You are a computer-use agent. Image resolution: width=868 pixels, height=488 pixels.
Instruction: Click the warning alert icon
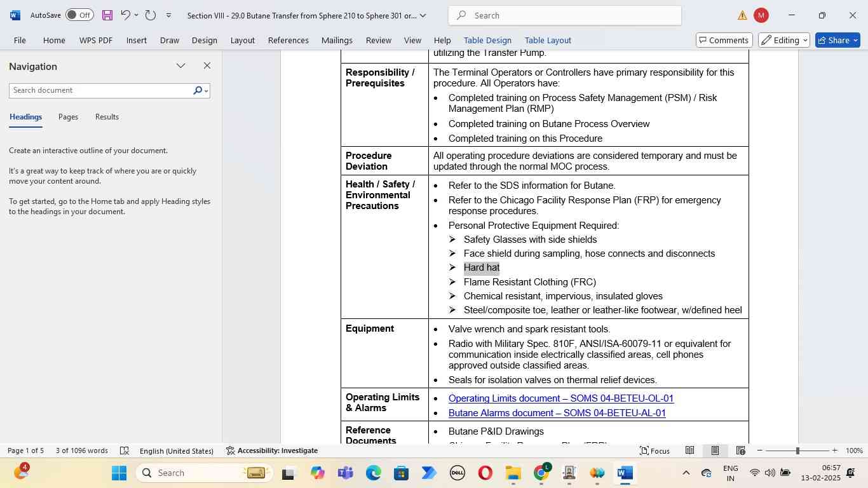742,15
